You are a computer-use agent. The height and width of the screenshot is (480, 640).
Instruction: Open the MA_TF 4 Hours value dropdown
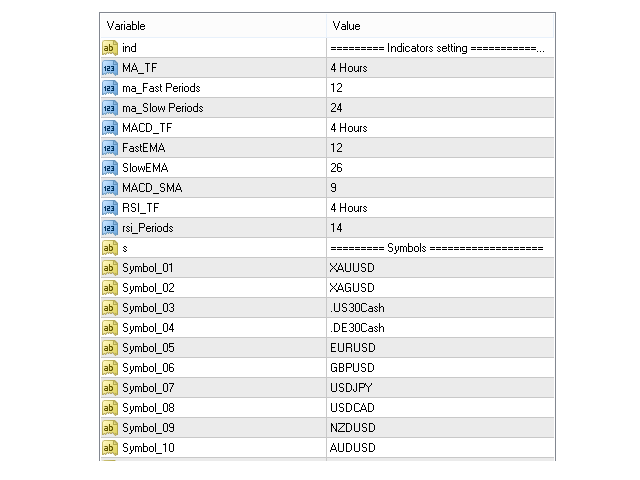438,68
